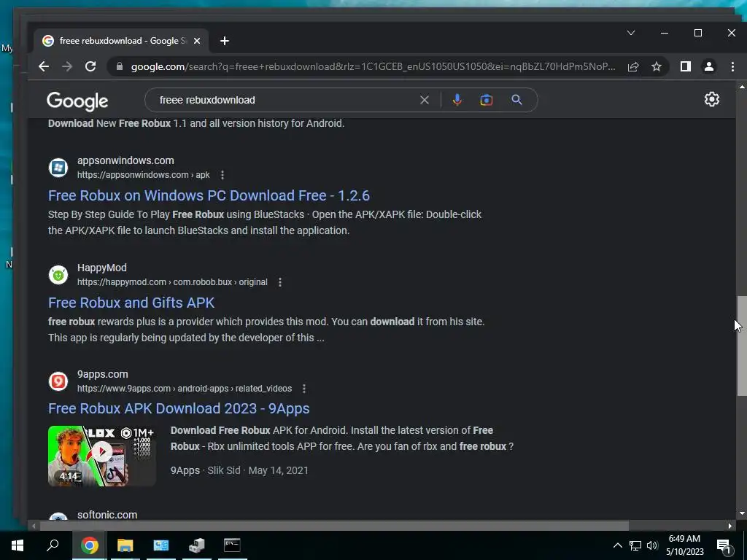This screenshot has height=560, width=747.
Task: Open tab search chevron in title bar
Action: 631,33
